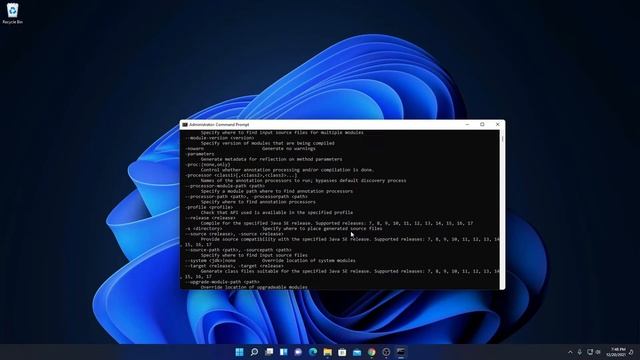Open Task View from the taskbar

point(269,352)
